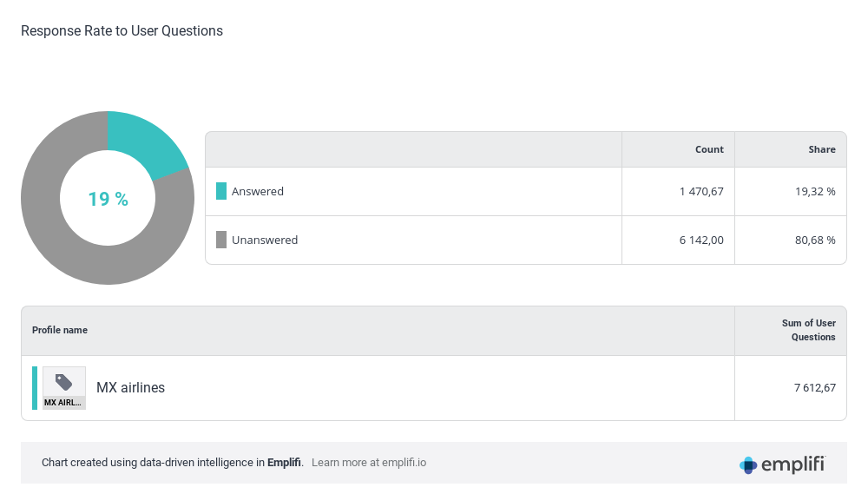868x494 pixels.
Task: Click the Profile name column header
Action: point(60,330)
